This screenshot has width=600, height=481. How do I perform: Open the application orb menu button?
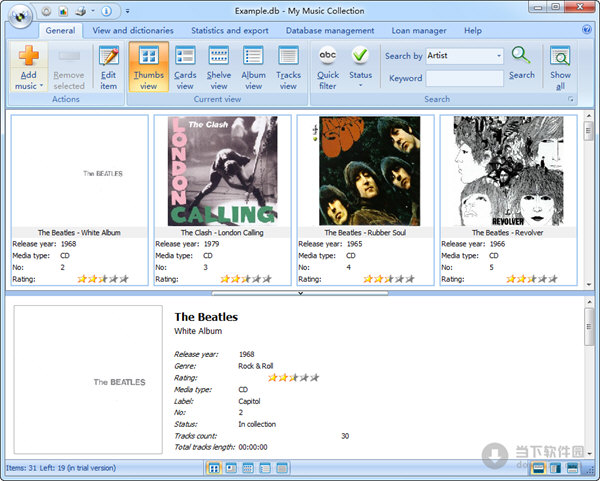coord(20,16)
